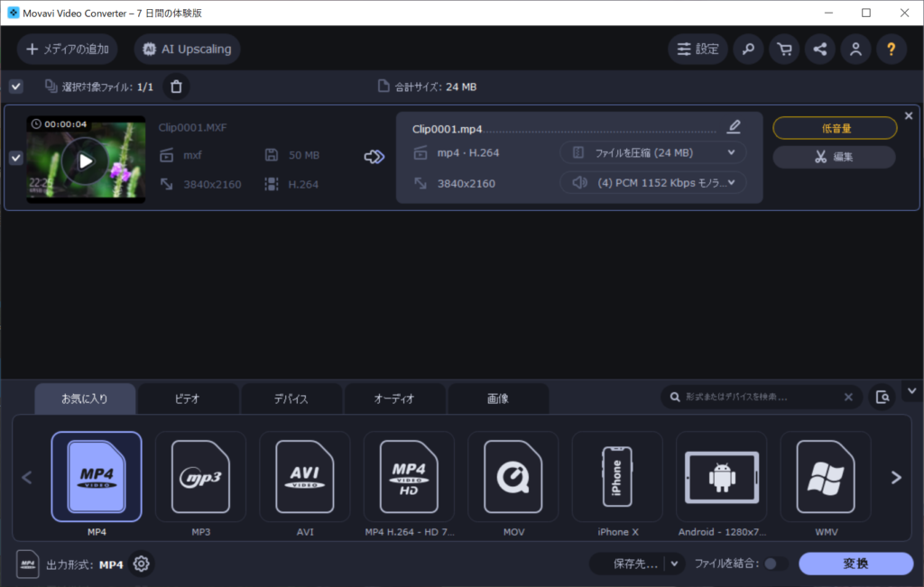Start conversion with the 変換 button
Screen dimensions: 924x587
pos(855,563)
